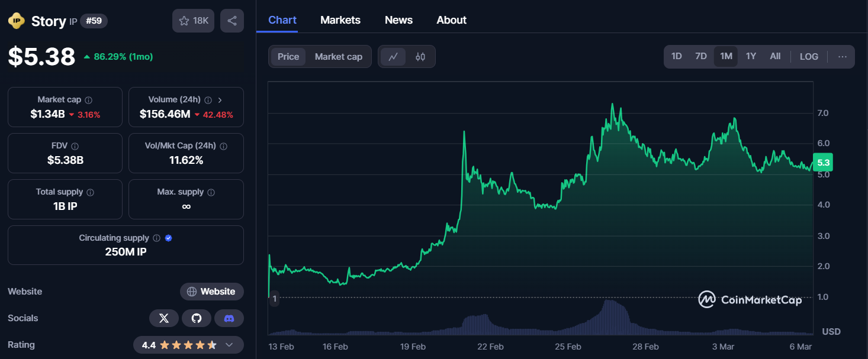Screen dimensions: 868x359
Task: Open the GitHub social link
Action: pos(197,318)
